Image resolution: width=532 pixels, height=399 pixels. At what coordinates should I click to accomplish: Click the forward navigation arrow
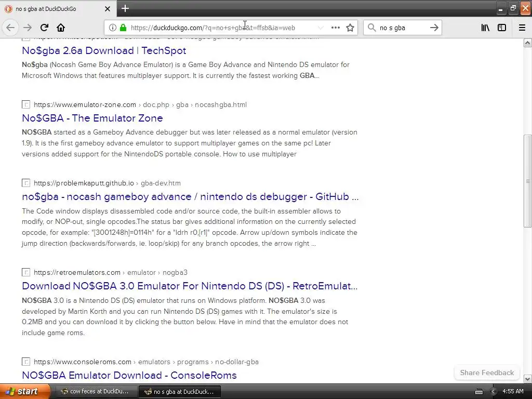(x=28, y=28)
